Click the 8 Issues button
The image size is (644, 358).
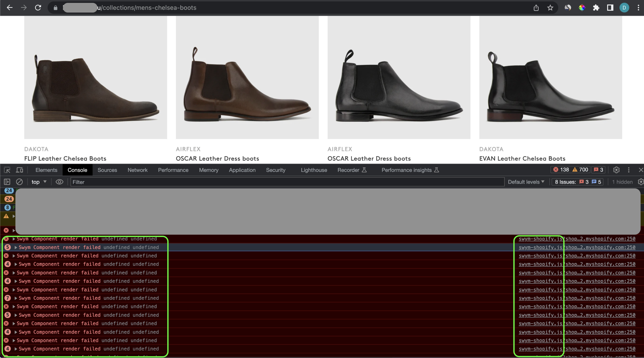pos(577,182)
